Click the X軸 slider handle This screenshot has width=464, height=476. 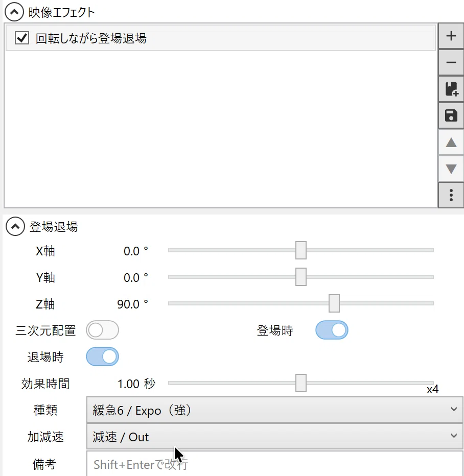click(x=300, y=250)
